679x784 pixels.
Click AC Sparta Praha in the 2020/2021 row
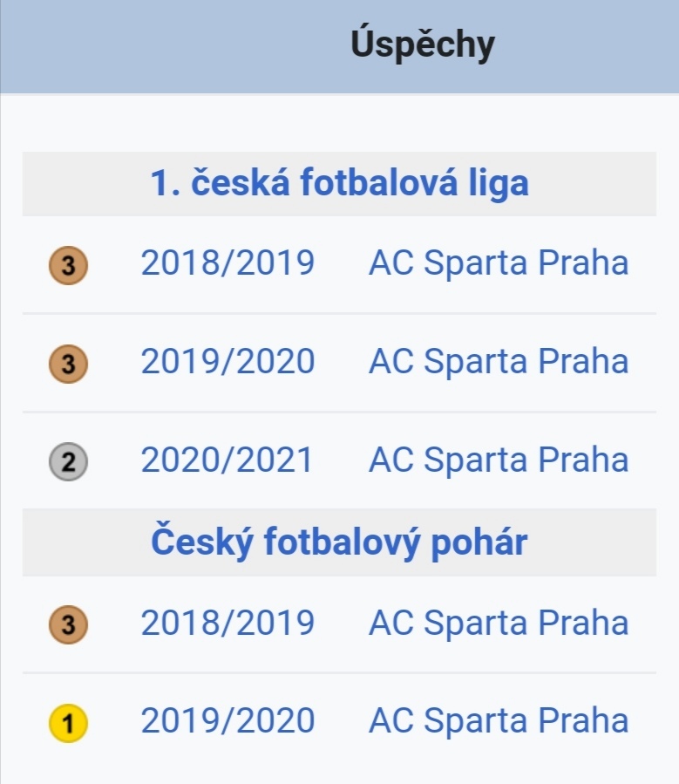point(499,460)
